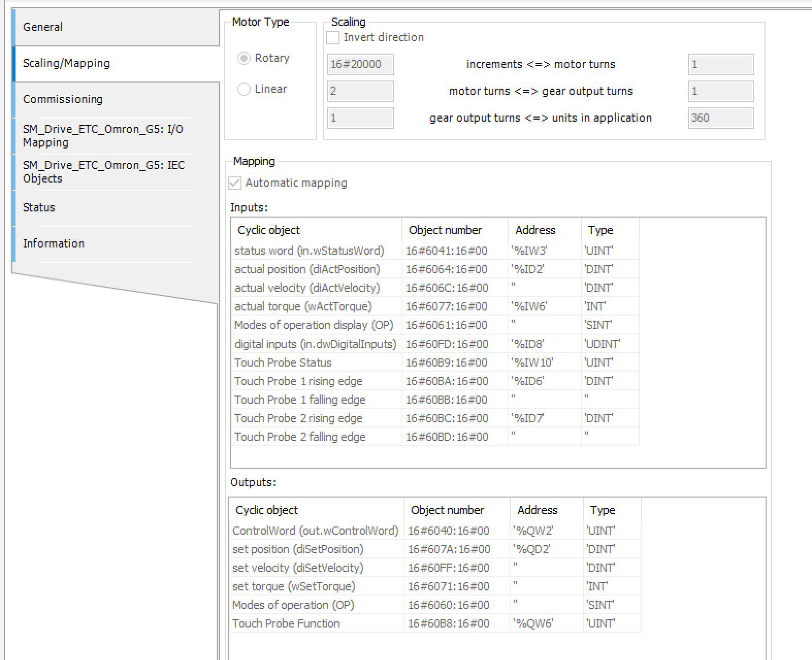Select the actual position input row
This screenshot has height=660, width=812.
(x=307, y=269)
